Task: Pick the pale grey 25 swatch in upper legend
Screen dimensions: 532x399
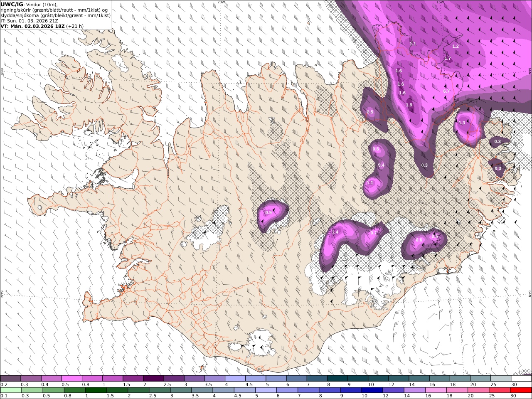Action: coord(501,379)
